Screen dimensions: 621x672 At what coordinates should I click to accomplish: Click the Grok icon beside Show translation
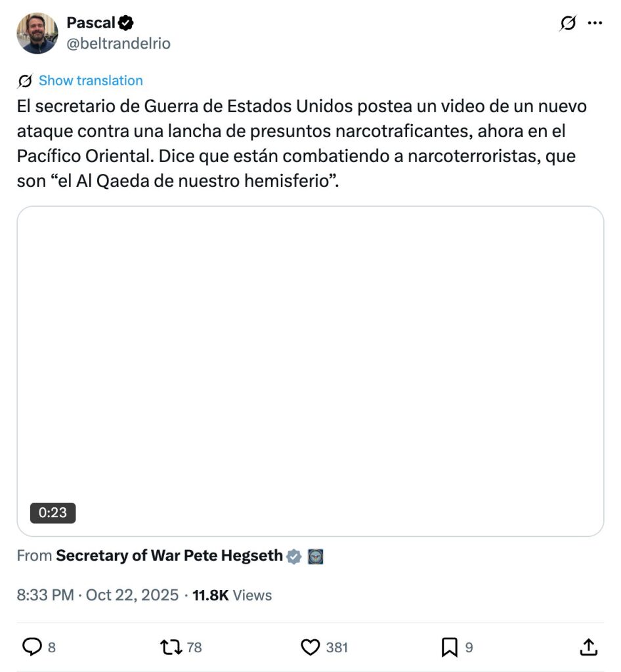point(26,81)
